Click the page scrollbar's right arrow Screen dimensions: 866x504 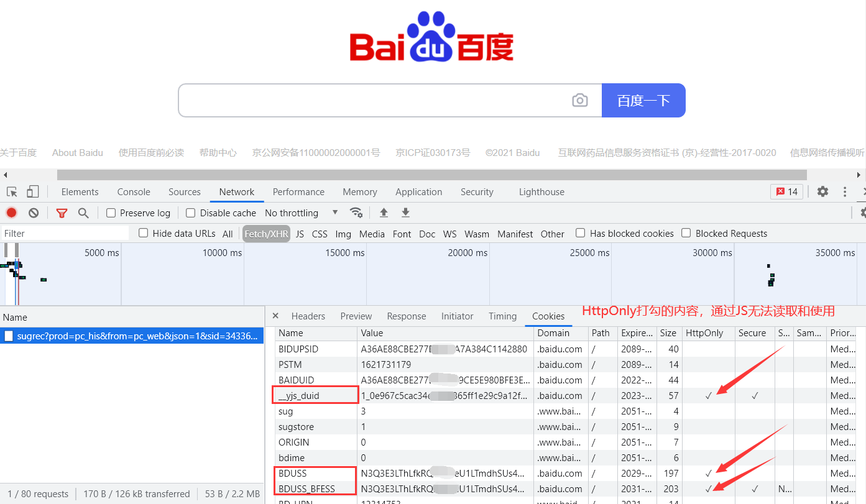(x=860, y=175)
